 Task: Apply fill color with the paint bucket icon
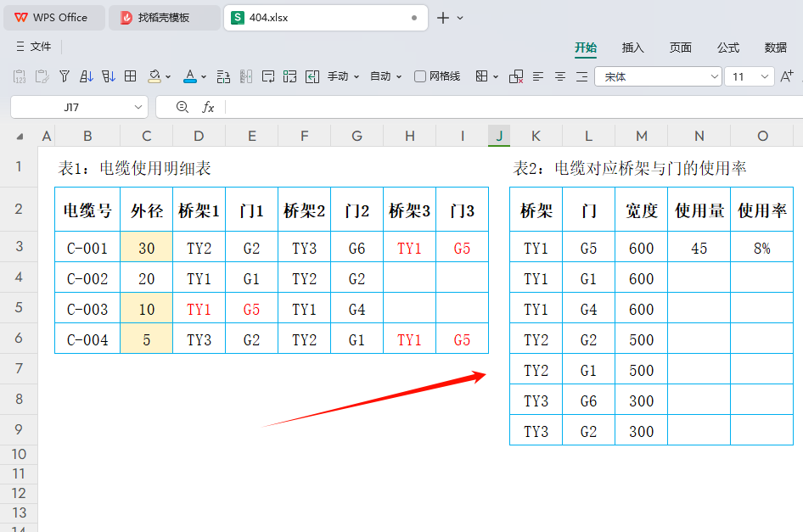pyautogui.click(x=154, y=77)
